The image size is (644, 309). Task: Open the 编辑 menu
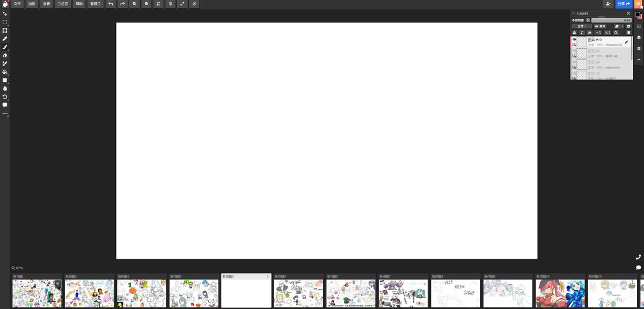[x=32, y=4]
